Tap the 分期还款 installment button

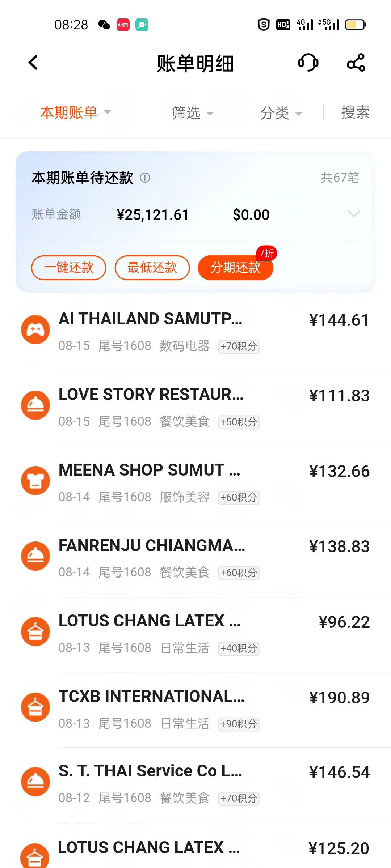point(236,268)
